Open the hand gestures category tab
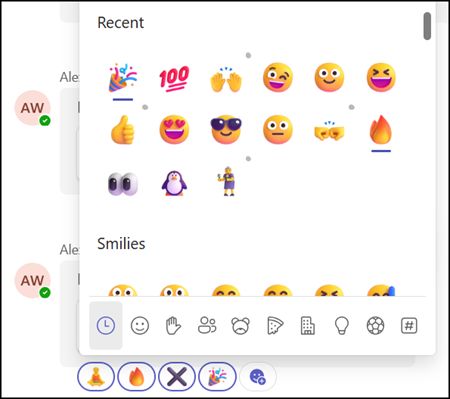 173,325
